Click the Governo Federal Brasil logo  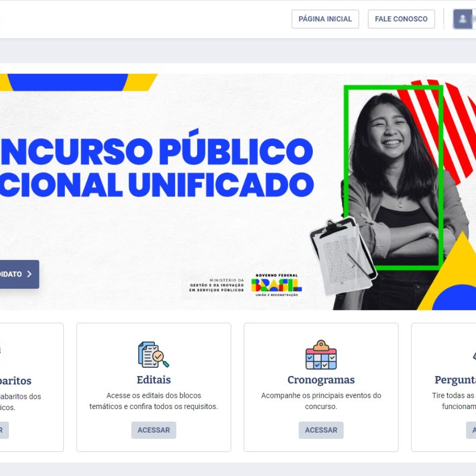click(x=277, y=285)
